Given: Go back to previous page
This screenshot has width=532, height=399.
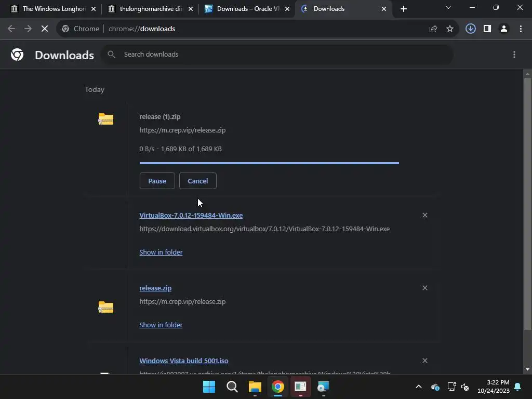Looking at the screenshot, I should tap(11, 29).
